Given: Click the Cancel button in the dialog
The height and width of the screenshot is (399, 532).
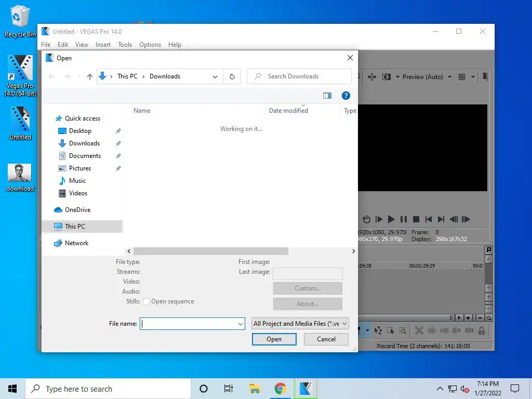Looking at the screenshot, I should click(326, 339).
